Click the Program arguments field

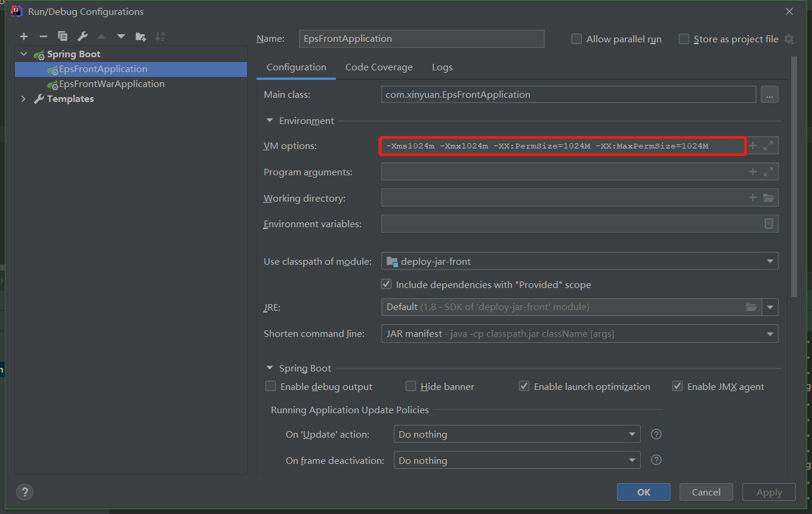point(564,172)
